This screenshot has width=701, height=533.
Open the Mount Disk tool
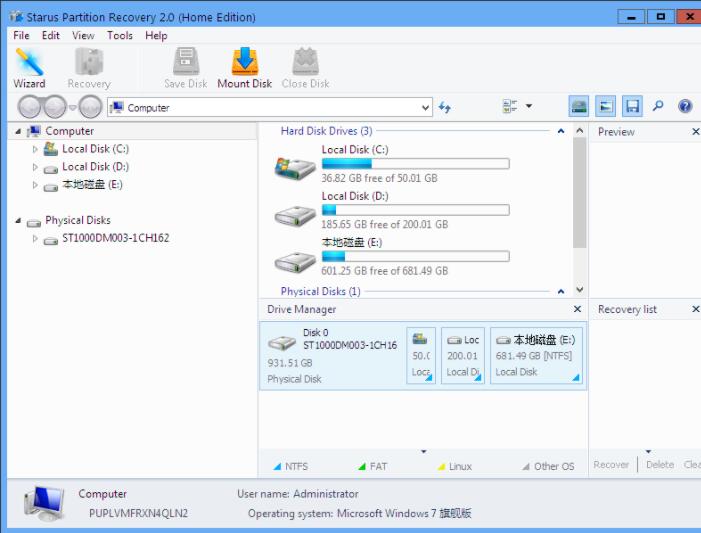[245, 68]
